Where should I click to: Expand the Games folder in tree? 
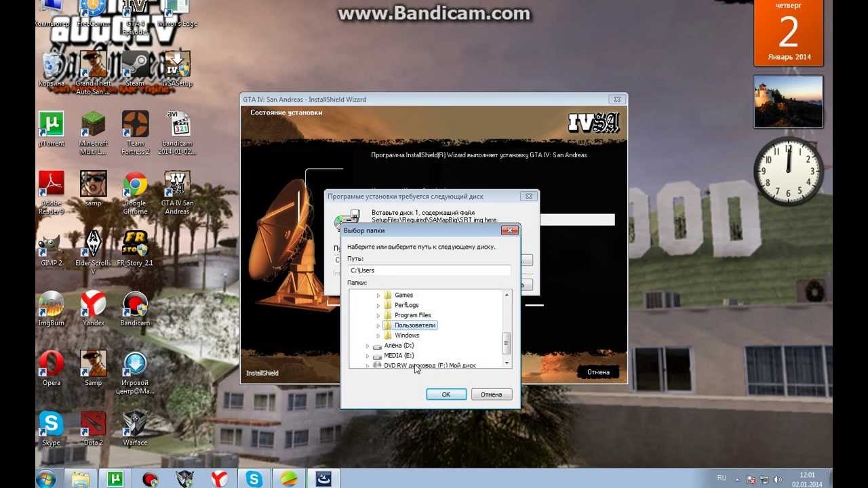(x=378, y=296)
